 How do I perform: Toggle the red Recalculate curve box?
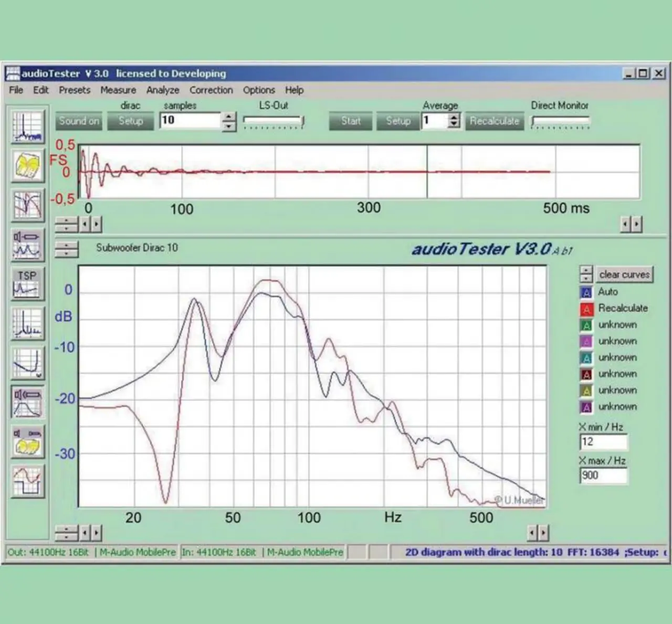tap(586, 309)
